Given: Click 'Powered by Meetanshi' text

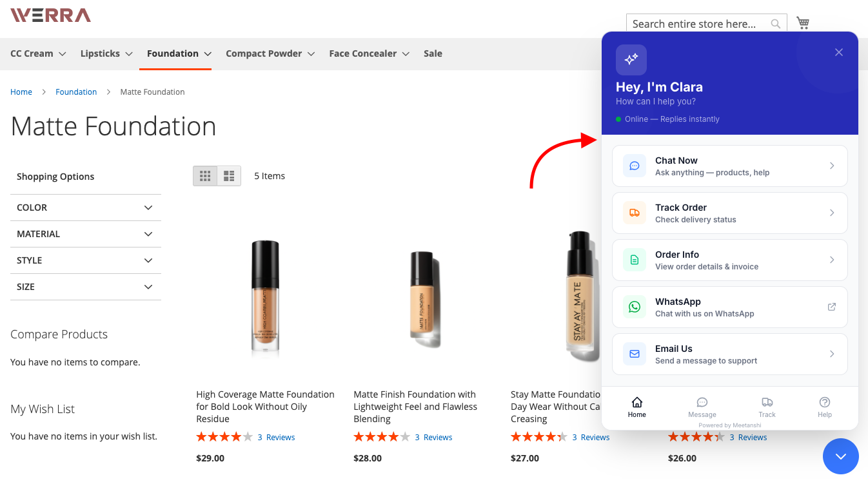Looking at the screenshot, I should [x=730, y=425].
